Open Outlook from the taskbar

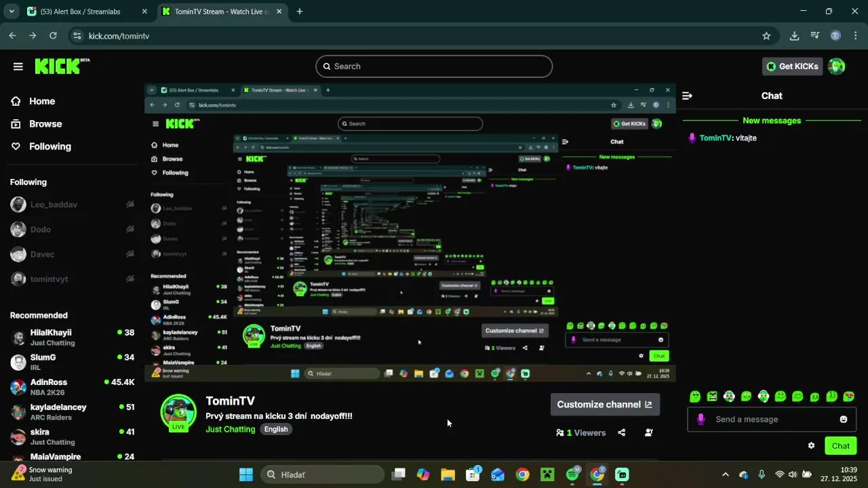pos(498,474)
